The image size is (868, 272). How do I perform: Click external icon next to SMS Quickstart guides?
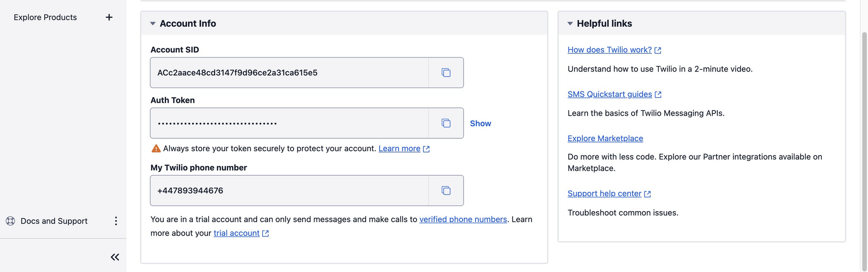[658, 95]
